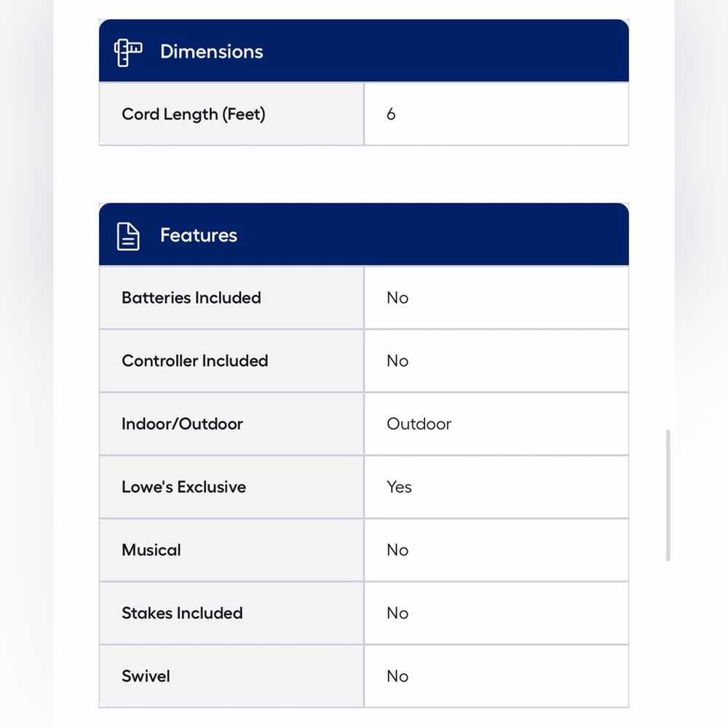
Task: Select the Batteries Included label
Action: tap(191, 298)
